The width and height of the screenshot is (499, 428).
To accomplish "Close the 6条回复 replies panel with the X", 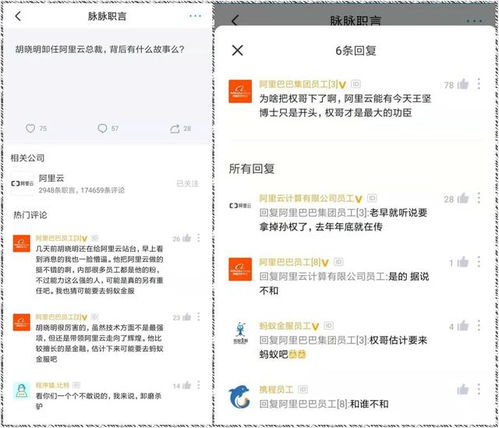I will (x=237, y=51).
